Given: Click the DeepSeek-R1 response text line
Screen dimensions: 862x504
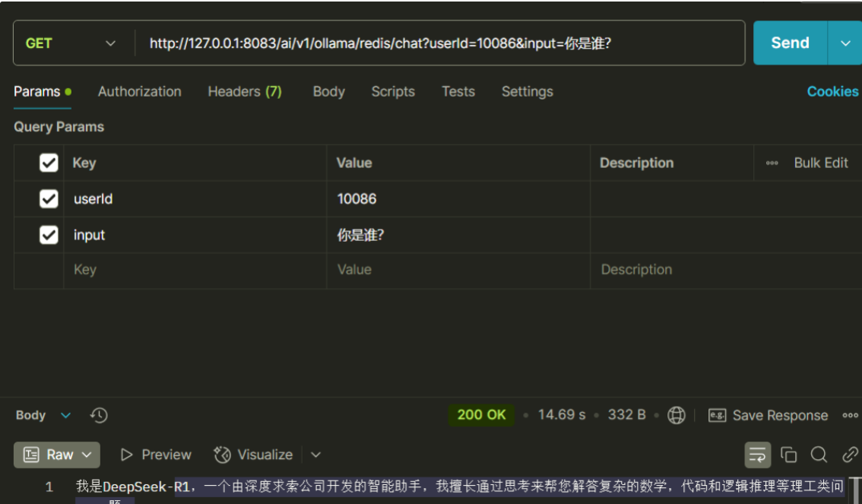Looking at the screenshot, I should (460, 487).
